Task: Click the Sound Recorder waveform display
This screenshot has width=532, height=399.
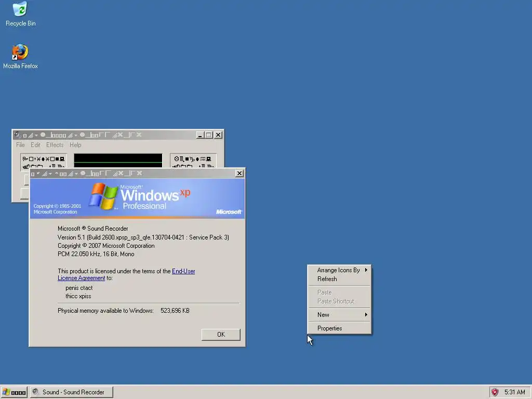Action: [118, 161]
